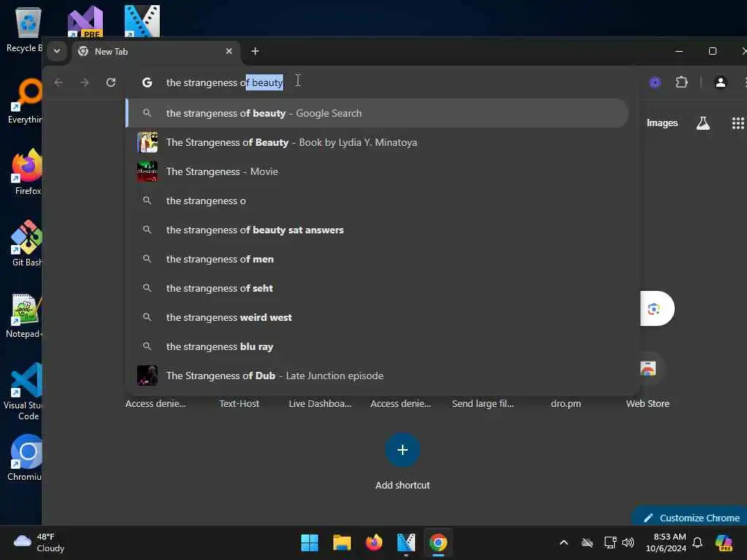
Task: Open the Google apps grid icon
Action: pyautogui.click(x=738, y=122)
